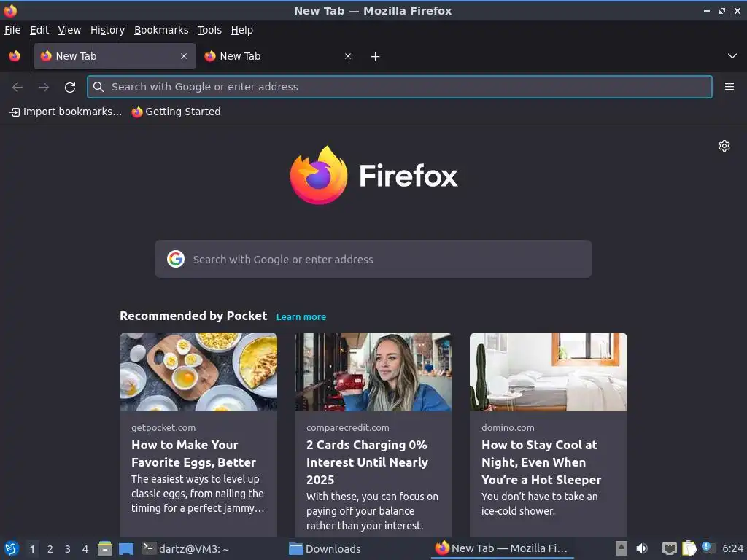
Task: Switch to workspace 4
Action: [x=85, y=549]
